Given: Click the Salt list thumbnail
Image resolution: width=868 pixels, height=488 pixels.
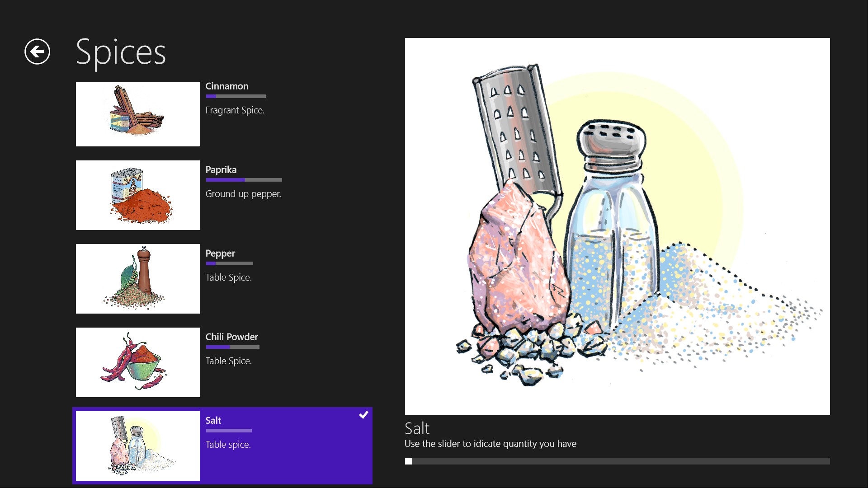Looking at the screenshot, I should (x=137, y=446).
